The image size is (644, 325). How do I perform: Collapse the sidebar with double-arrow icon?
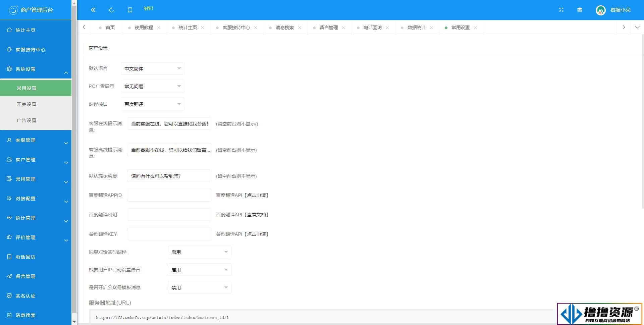93,10
